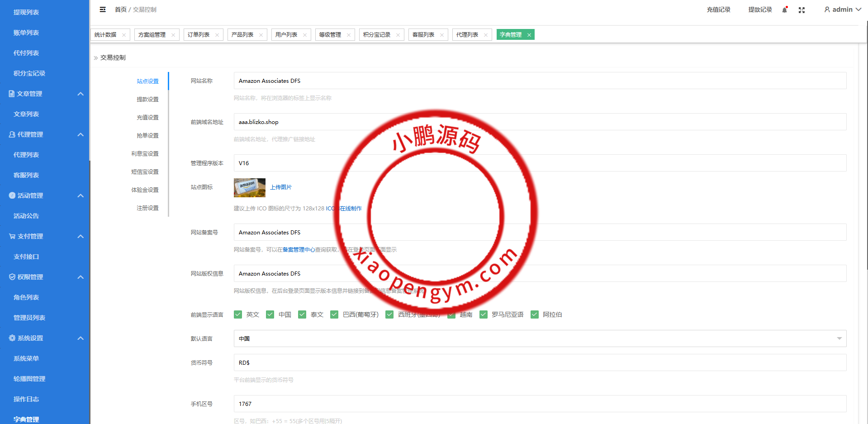Open 充值记录 in the top bar
The width and height of the screenshot is (868, 424).
pyautogui.click(x=718, y=10)
